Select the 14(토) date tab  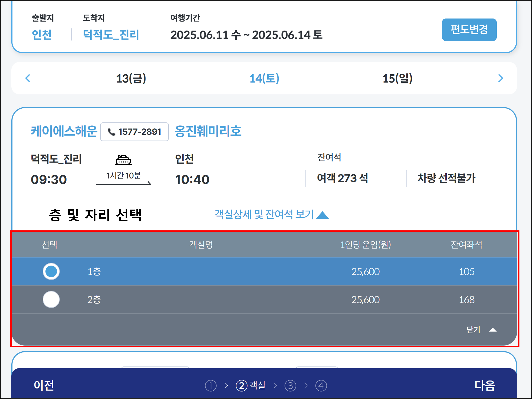pos(264,78)
